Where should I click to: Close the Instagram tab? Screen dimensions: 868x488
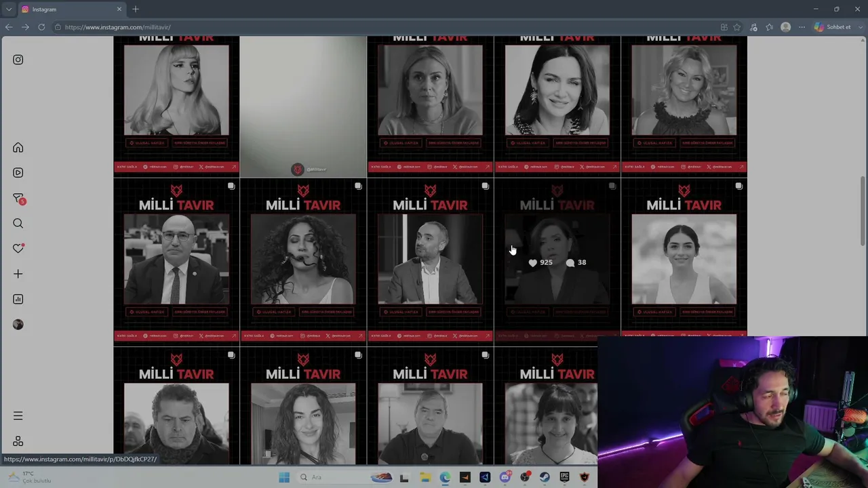coord(119,9)
